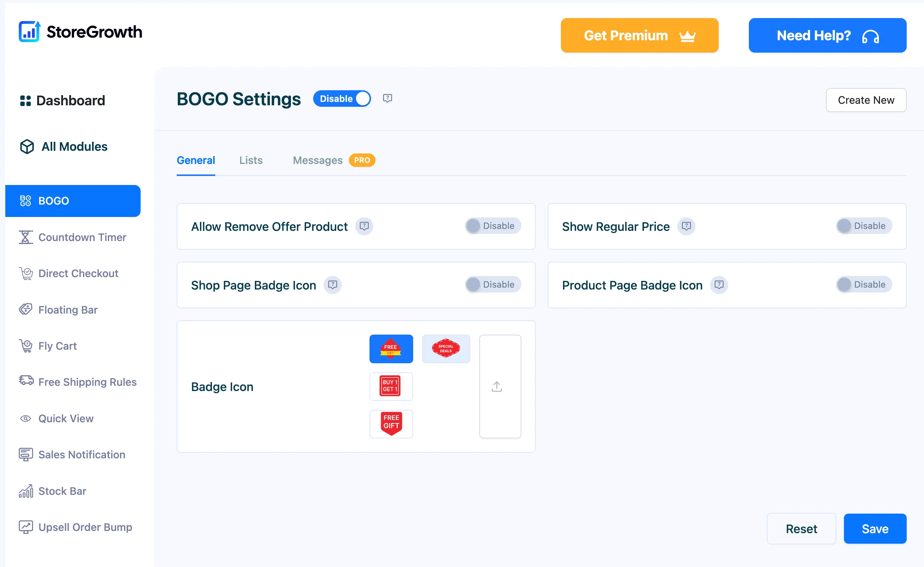Click the Create New button
This screenshot has height=567, width=924.
pos(866,100)
